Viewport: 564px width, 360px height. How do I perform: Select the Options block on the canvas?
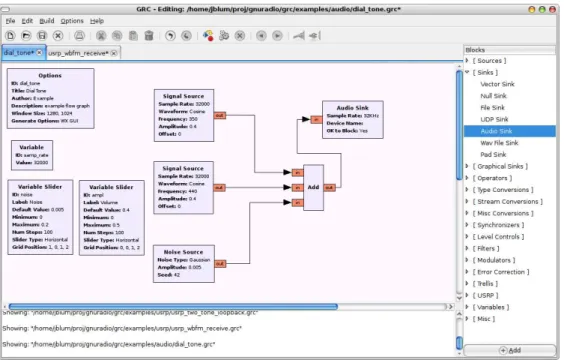coord(50,99)
